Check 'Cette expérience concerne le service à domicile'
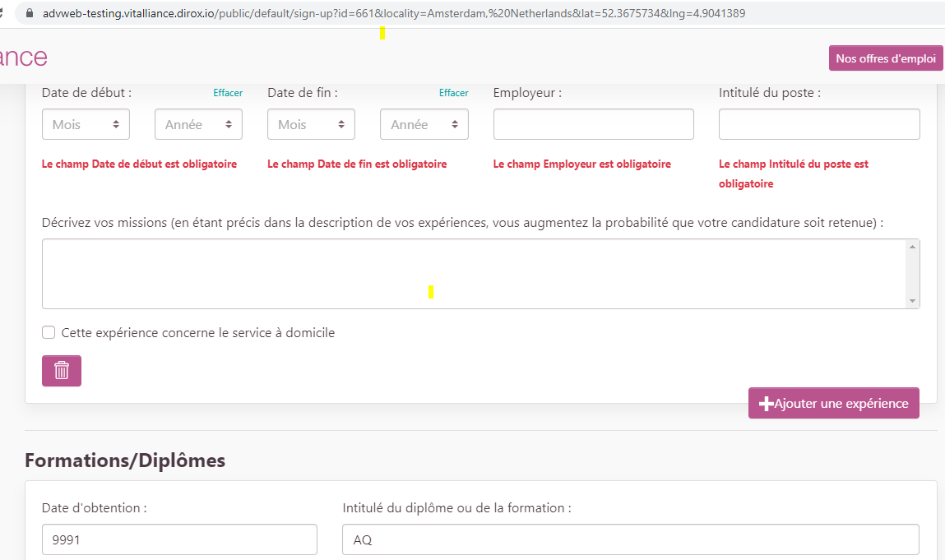 pyautogui.click(x=49, y=332)
